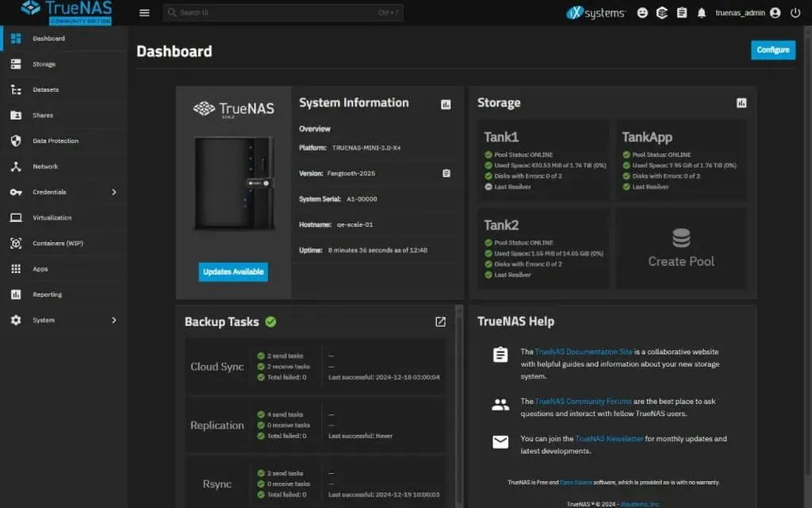Toggle the hamburger sidebar menu icon

[144, 13]
